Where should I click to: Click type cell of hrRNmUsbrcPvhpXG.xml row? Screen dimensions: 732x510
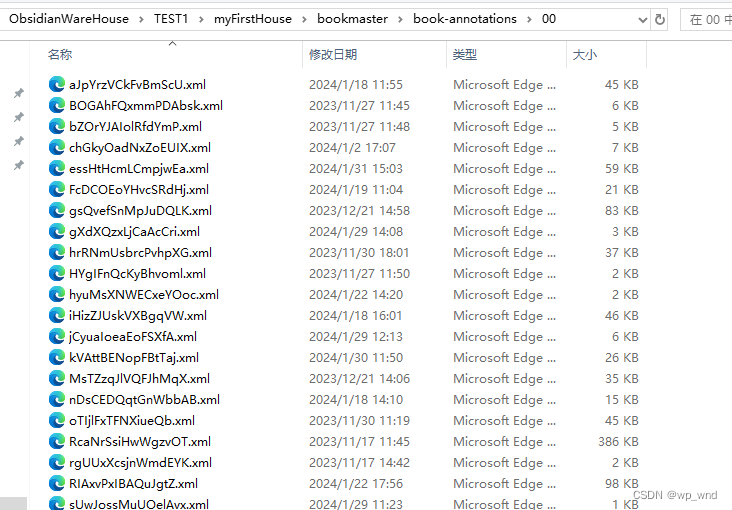pos(505,253)
